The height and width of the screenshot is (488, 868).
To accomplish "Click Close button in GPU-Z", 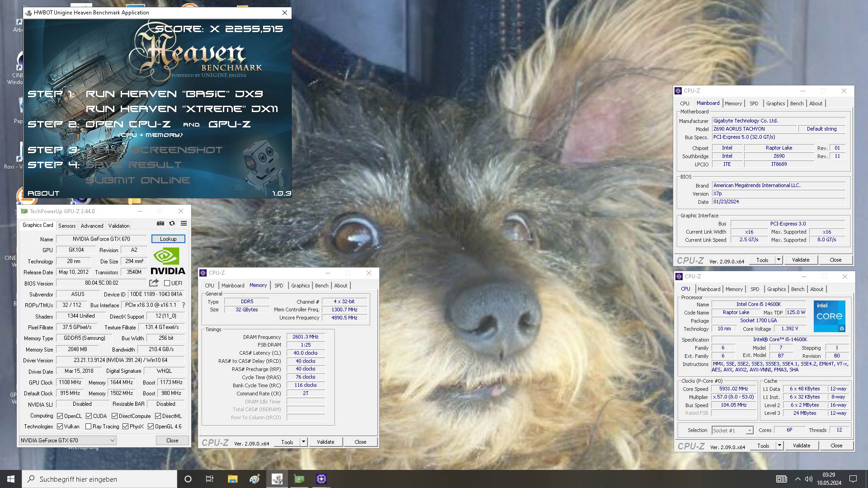I will [172, 440].
